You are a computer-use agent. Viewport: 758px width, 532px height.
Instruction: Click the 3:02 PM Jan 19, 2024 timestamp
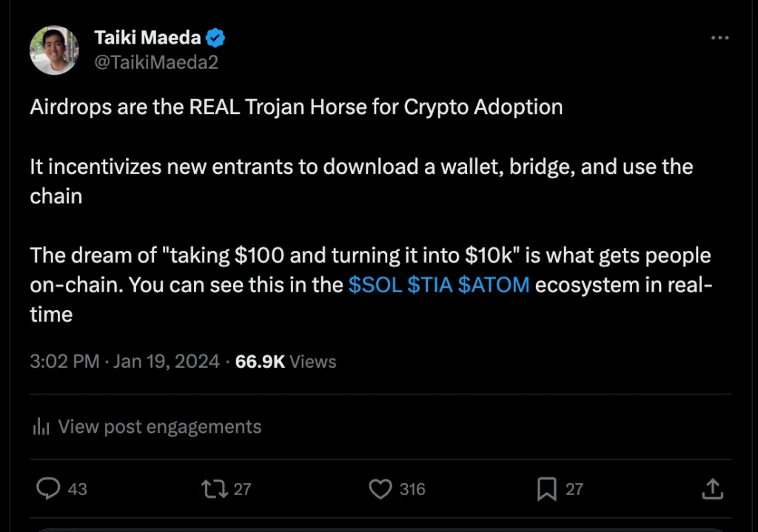(x=124, y=362)
